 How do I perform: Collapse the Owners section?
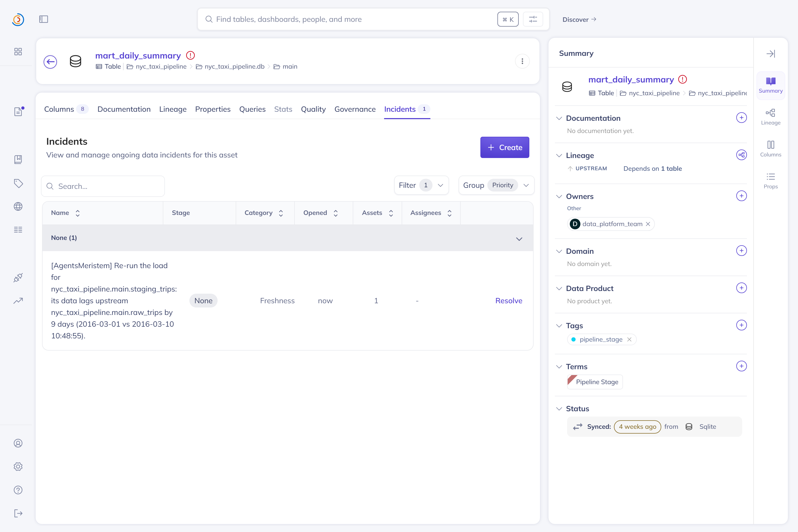pos(559,197)
